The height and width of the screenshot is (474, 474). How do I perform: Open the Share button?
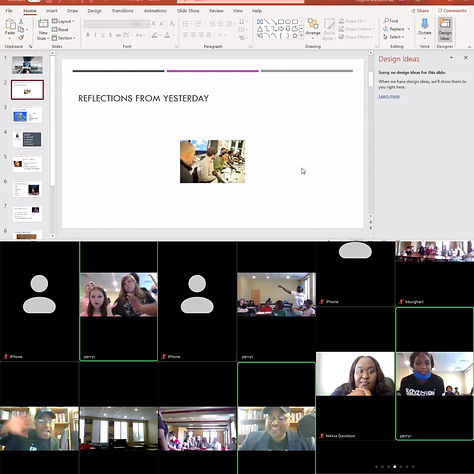coord(420,11)
